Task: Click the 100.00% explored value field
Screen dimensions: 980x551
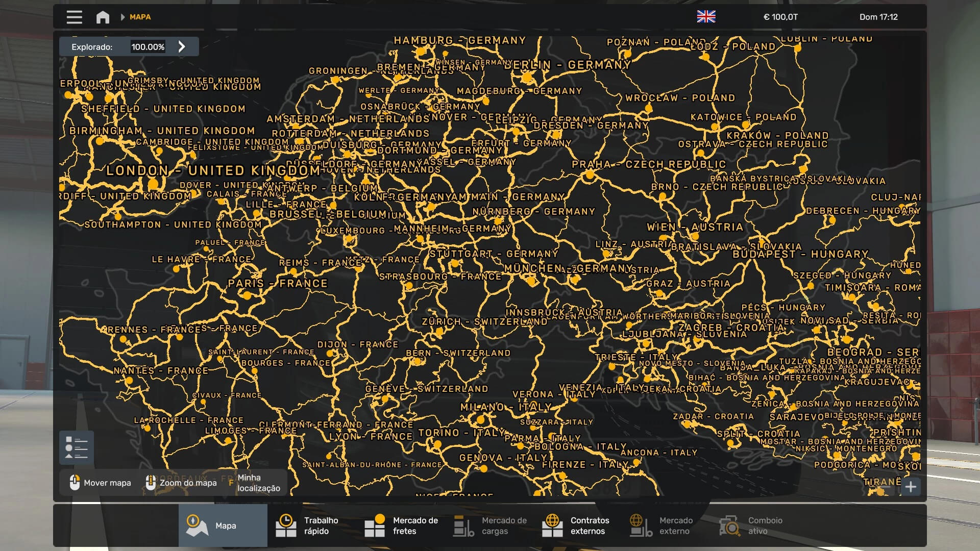Action: pyautogui.click(x=148, y=47)
